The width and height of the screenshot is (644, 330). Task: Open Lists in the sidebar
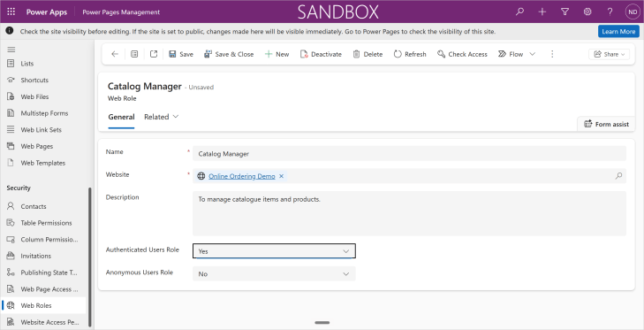(x=43, y=64)
